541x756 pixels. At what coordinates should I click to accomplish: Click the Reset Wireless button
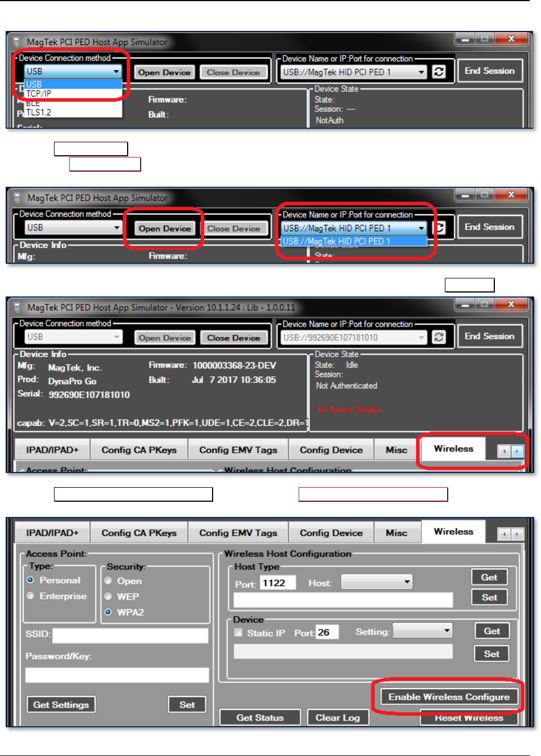point(468,718)
